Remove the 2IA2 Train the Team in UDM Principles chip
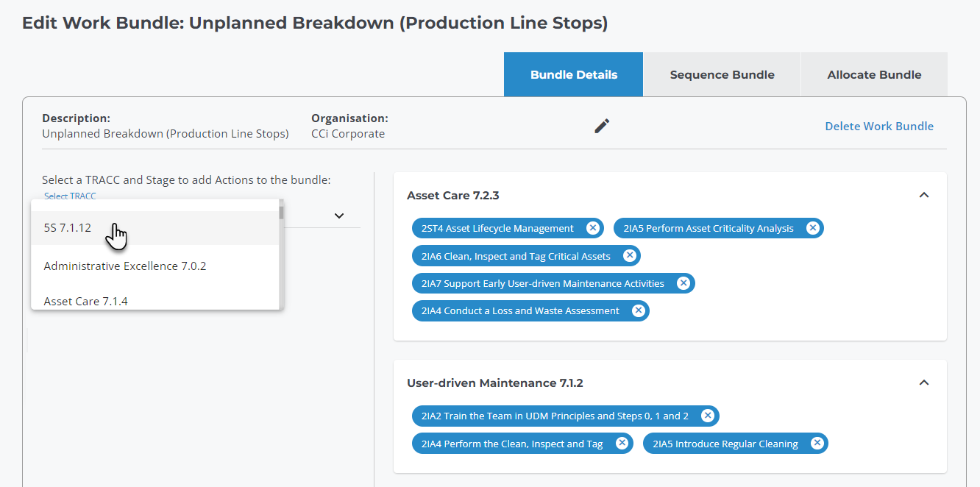Image resolution: width=980 pixels, height=487 pixels. click(x=708, y=416)
